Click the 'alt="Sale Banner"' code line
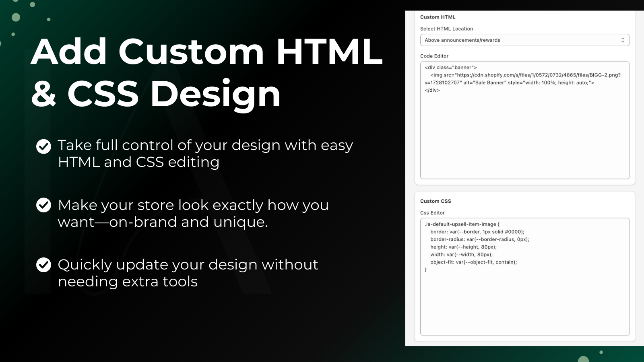The height and width of the screenshot is (362, 644). pos(509,82)
